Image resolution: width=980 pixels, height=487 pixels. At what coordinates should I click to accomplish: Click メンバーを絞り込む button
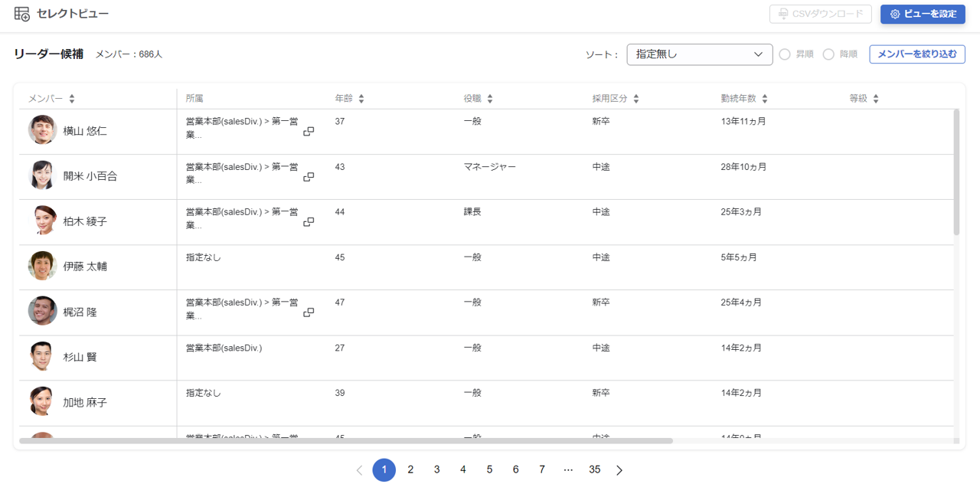(x=917, y=54)
